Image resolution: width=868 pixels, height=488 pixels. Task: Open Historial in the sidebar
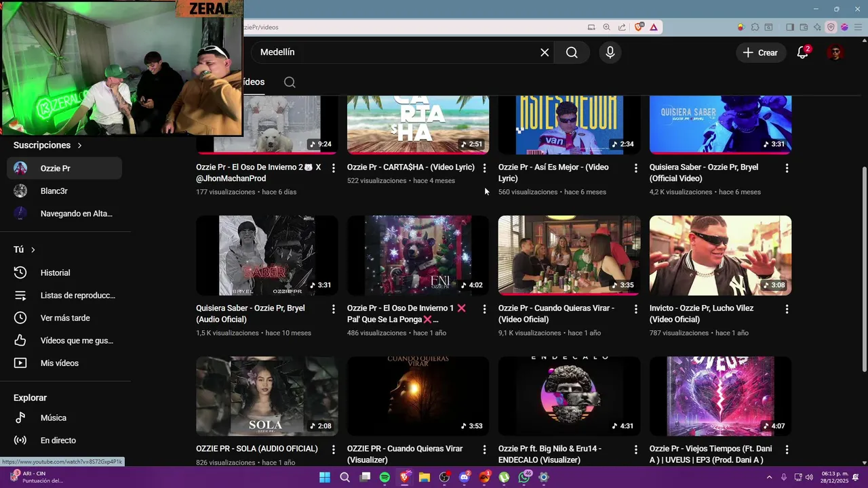[64, 272]
